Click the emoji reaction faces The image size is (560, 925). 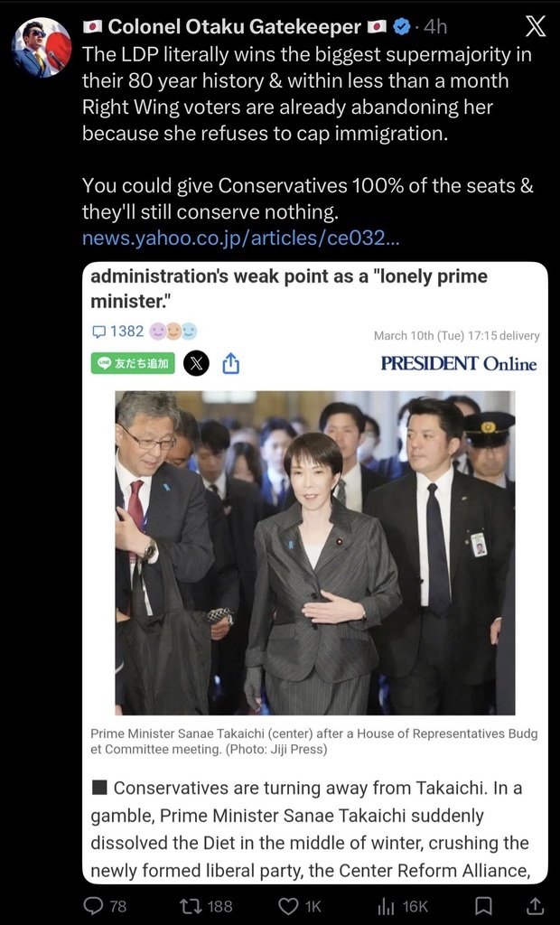pos(173,332)
